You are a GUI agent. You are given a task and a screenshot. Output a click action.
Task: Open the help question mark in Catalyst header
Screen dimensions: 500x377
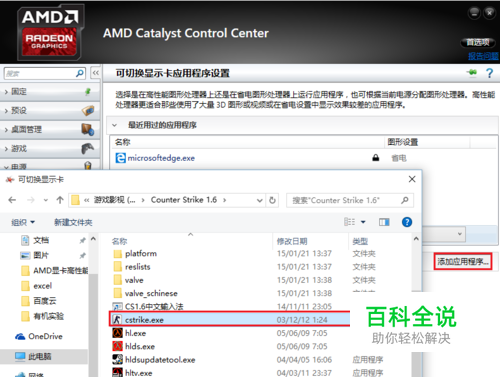pos(489,73)
